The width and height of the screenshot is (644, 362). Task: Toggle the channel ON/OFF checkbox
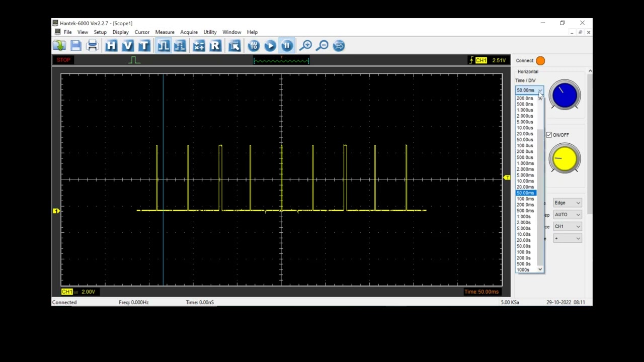pyautogui.click(x=549, y=135)
